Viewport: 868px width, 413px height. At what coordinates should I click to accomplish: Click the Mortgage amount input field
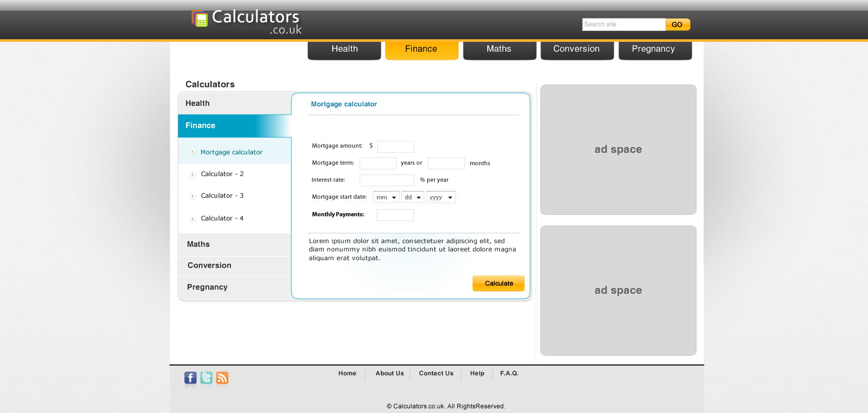pos(395,147)
